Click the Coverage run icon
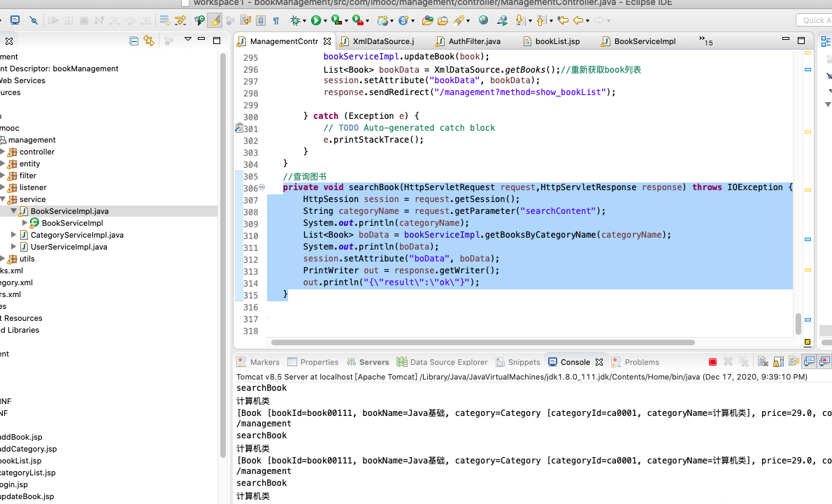Viewport: 832px width, 504px height. 336,20
